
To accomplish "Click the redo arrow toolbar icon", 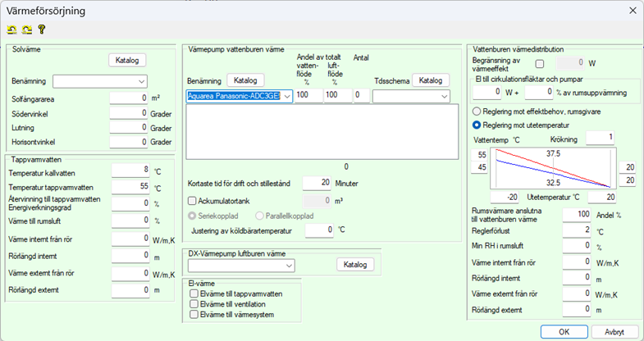I will [26, 29].
